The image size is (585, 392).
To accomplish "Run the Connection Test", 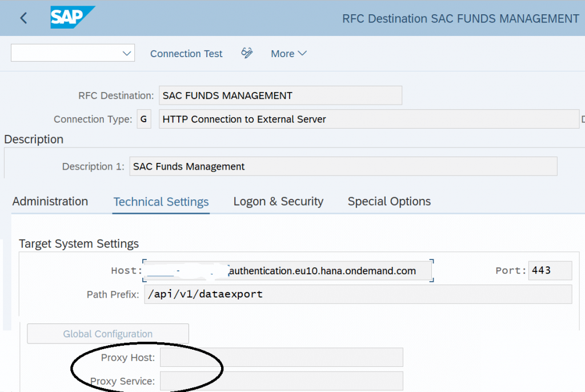I will (186, 53).
